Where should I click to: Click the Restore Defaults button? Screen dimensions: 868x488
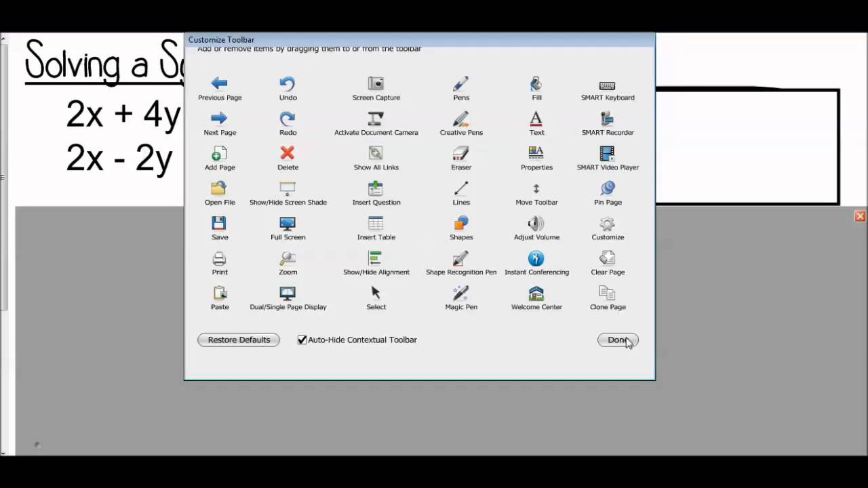click(239, 340)
